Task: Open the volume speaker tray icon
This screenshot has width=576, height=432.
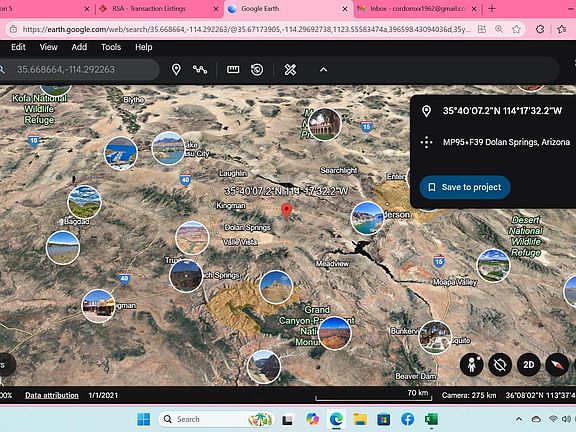Action: pos(566,419)
